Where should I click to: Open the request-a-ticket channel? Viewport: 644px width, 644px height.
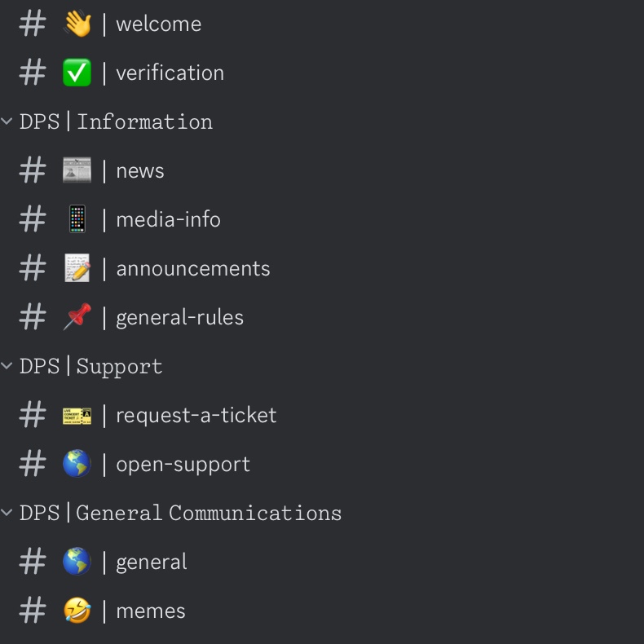[196, 415]
